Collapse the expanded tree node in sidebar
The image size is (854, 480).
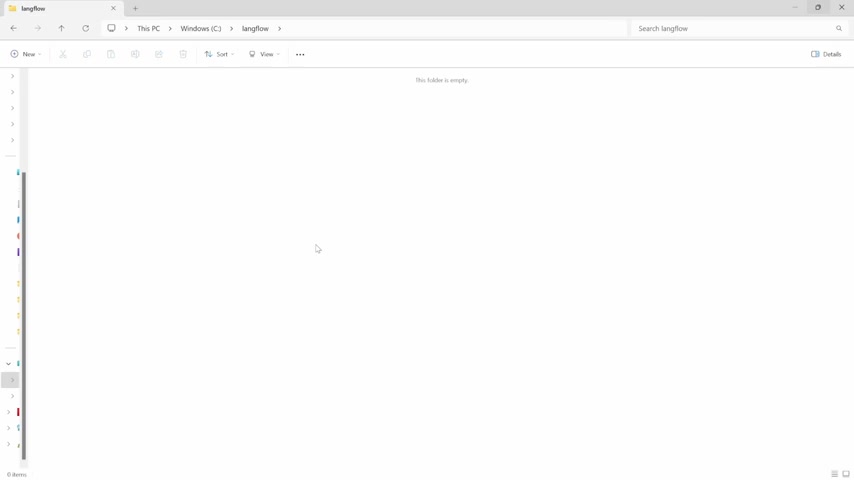coord(8,364)
